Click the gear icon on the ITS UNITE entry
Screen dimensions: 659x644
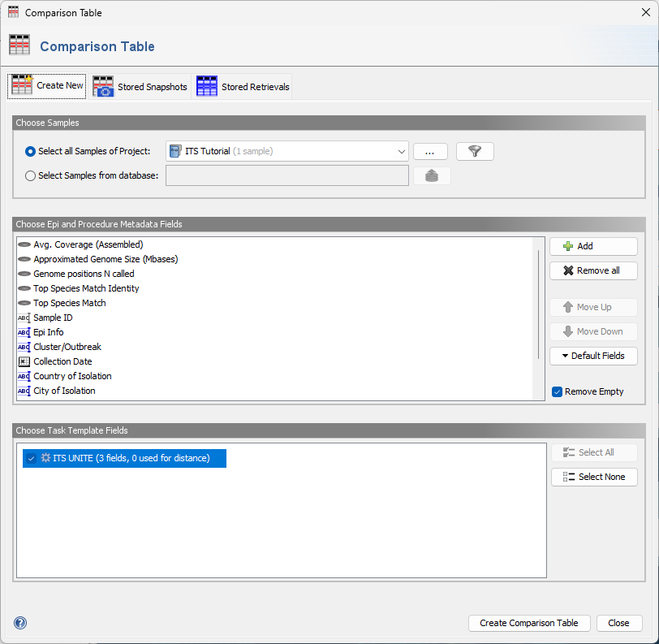click(45, 458)
